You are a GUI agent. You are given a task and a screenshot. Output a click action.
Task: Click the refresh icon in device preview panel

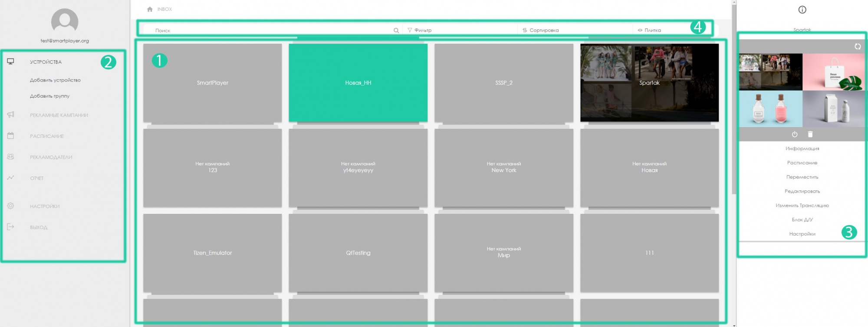coord(857,46)
